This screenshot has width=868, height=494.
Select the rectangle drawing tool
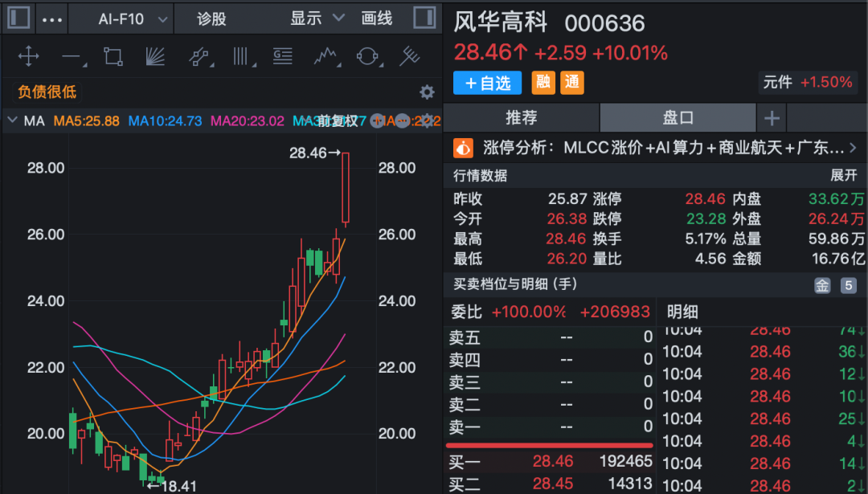point(113,56)
